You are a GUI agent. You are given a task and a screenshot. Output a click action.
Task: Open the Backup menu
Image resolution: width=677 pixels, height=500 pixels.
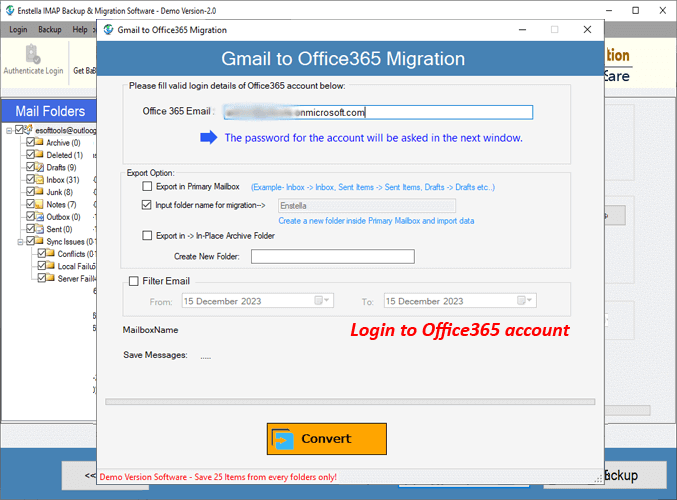(x=50, y=29)
